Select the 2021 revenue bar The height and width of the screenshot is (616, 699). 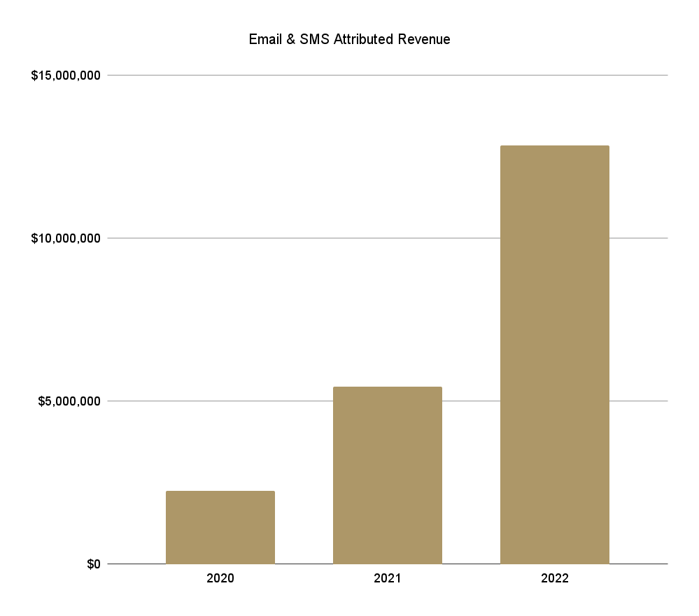388,475
